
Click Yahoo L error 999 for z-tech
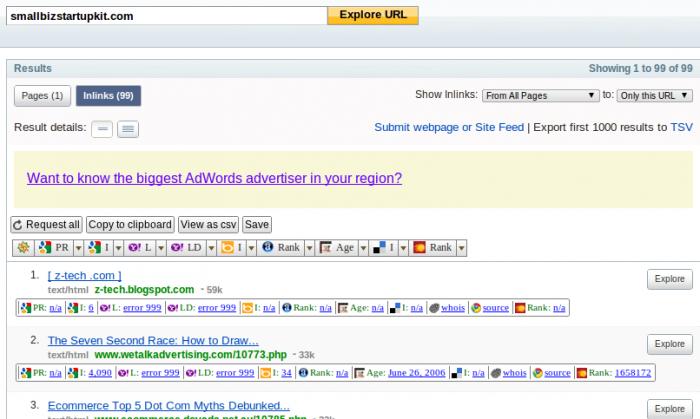click(142, 308)
